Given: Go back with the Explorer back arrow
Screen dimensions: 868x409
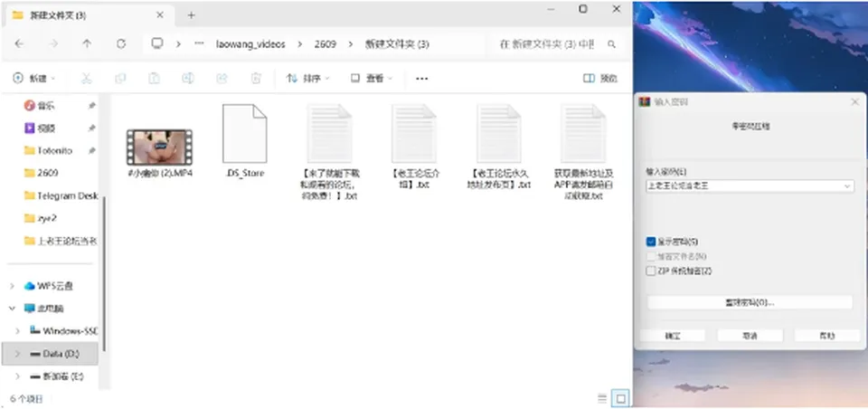Looking at the screenshot, I should [x=19, y=43].
